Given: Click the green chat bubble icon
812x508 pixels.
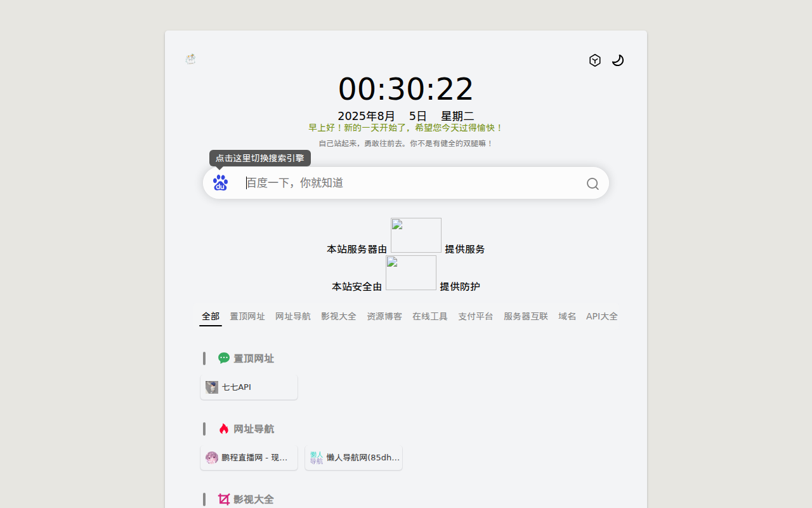Looking at the screenshot, I should tap(224, 358).
